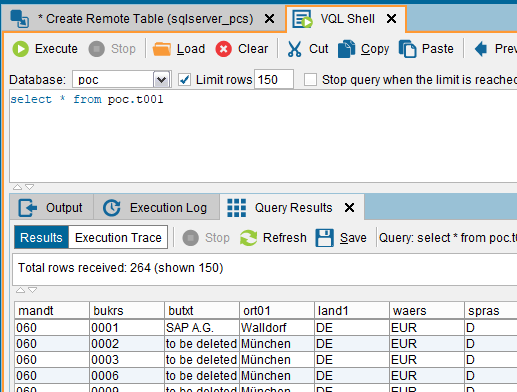Viewport: 517px width, 392px height.
Task: Expand editor pane with down arrow below query
Action: tap(30, 187)
